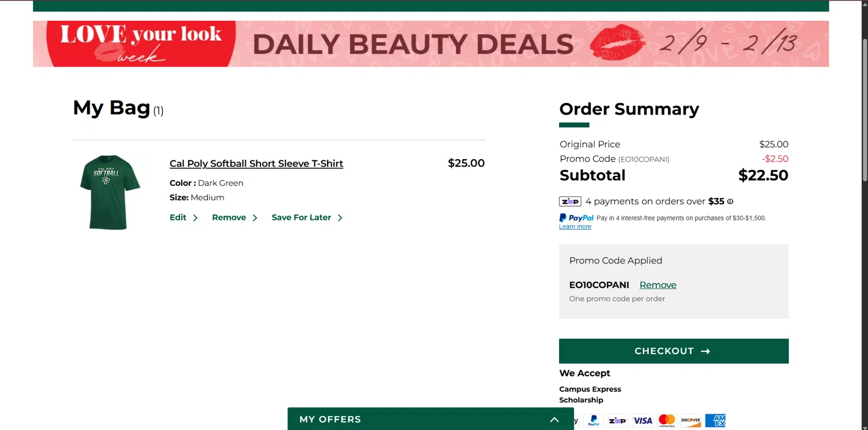Click the American Express icon
Screen dimensions: 868x430
pos(715,421)
